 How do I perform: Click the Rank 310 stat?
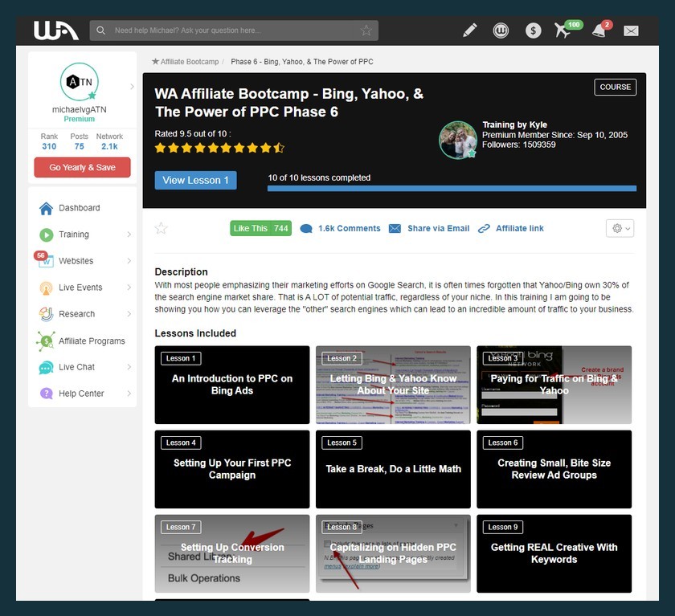49,141
